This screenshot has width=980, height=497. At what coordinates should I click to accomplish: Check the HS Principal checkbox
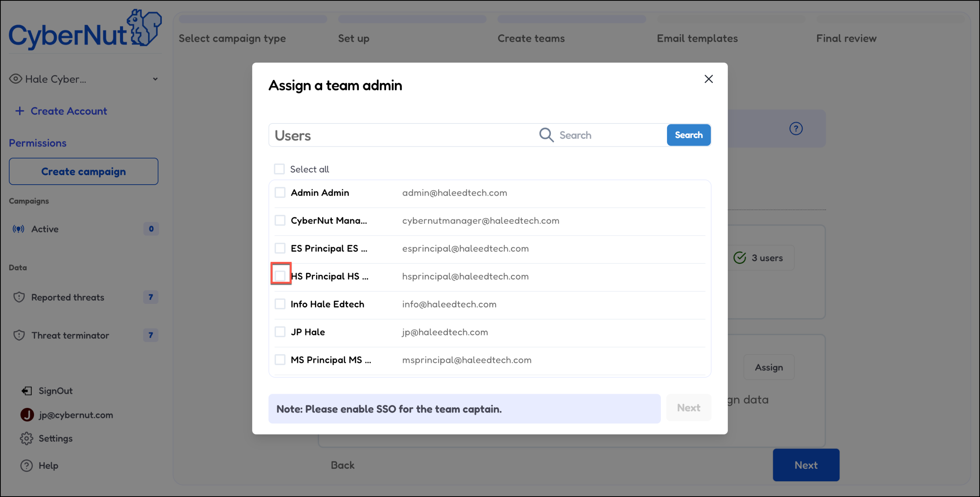280,276
